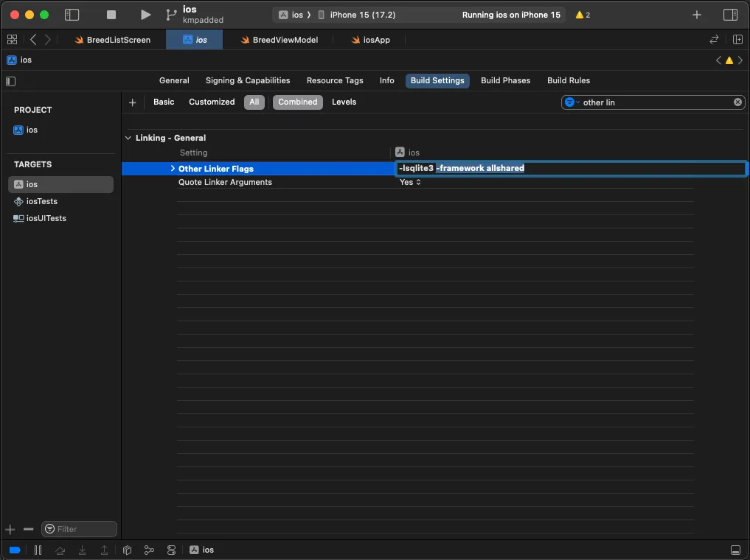The image size is (750, 560).
Task: Toggle the inspector panel icon
Action: [x=730, y=15]
